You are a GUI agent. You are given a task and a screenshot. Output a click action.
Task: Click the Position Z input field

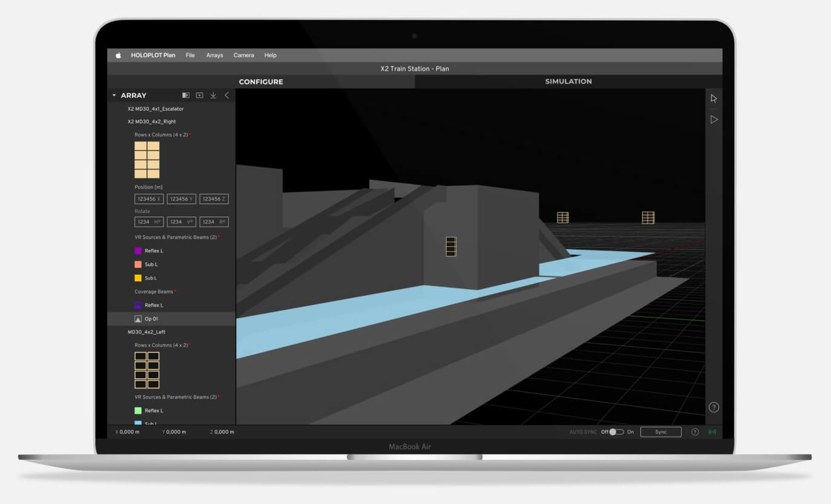click(214, 199)
